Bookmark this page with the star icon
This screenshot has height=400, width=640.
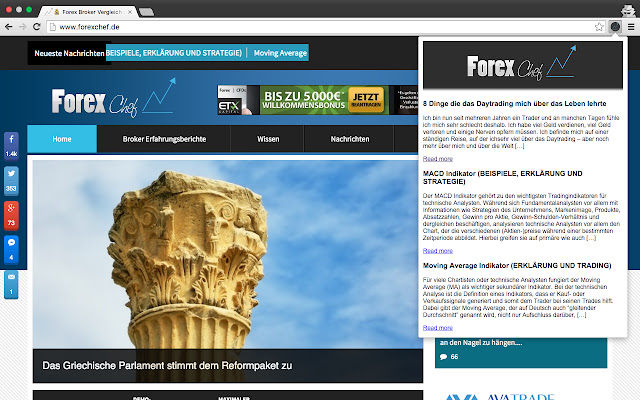point(598,26)
